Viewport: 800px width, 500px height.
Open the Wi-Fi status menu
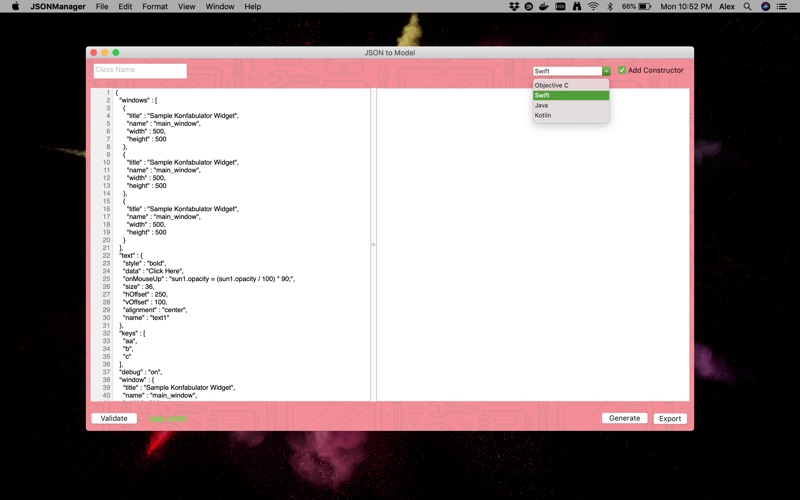click(x=593, y=6)
